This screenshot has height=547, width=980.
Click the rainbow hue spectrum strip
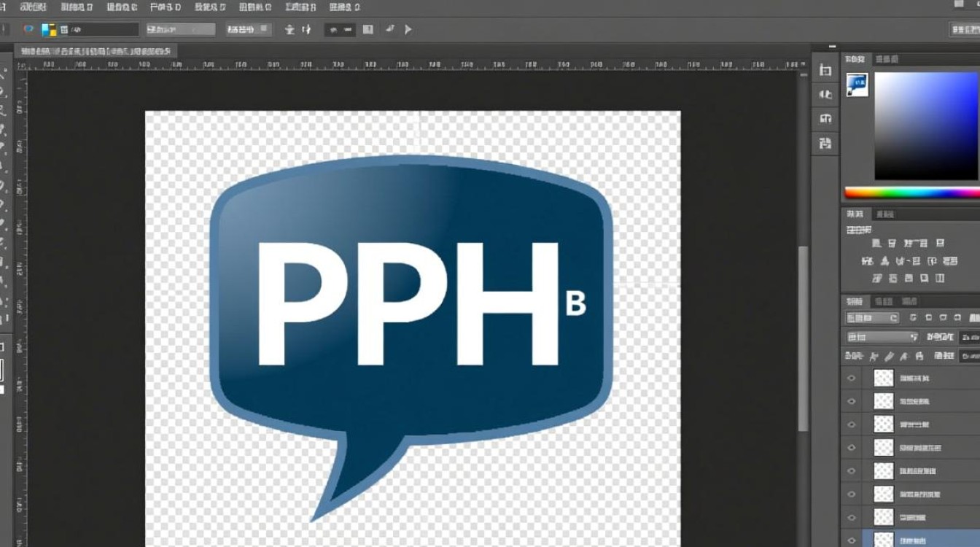911,193
